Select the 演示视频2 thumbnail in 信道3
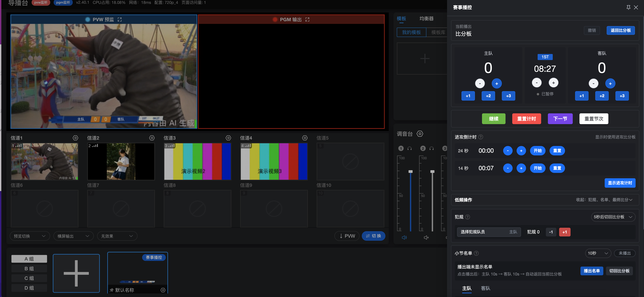This screenshot has height=297, width=644. coord(197,161)
